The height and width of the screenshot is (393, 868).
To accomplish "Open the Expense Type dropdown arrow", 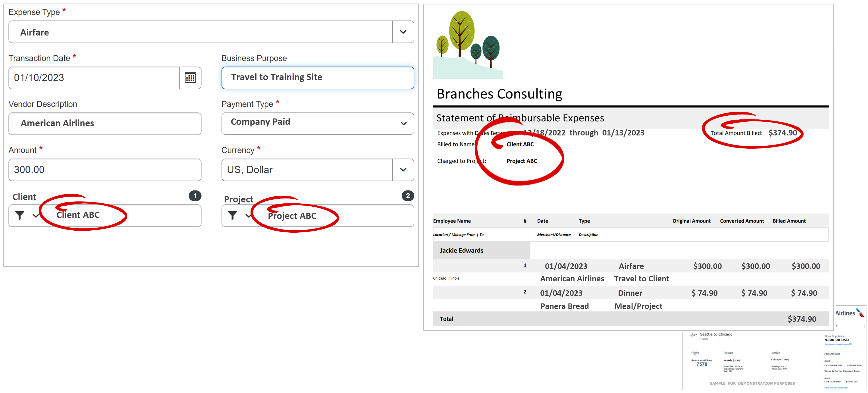I will 403,32.
